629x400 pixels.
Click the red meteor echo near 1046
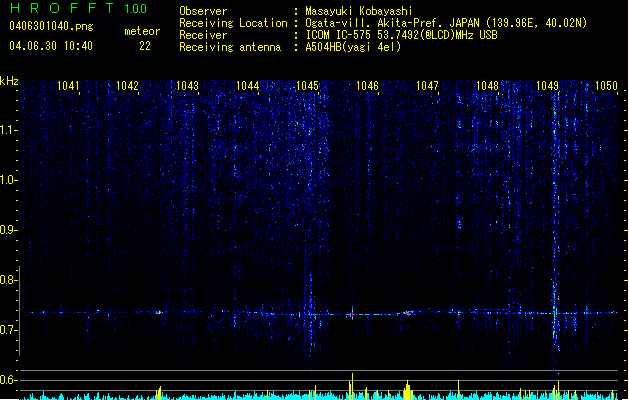pyautogui.click(x=351, y=315)
